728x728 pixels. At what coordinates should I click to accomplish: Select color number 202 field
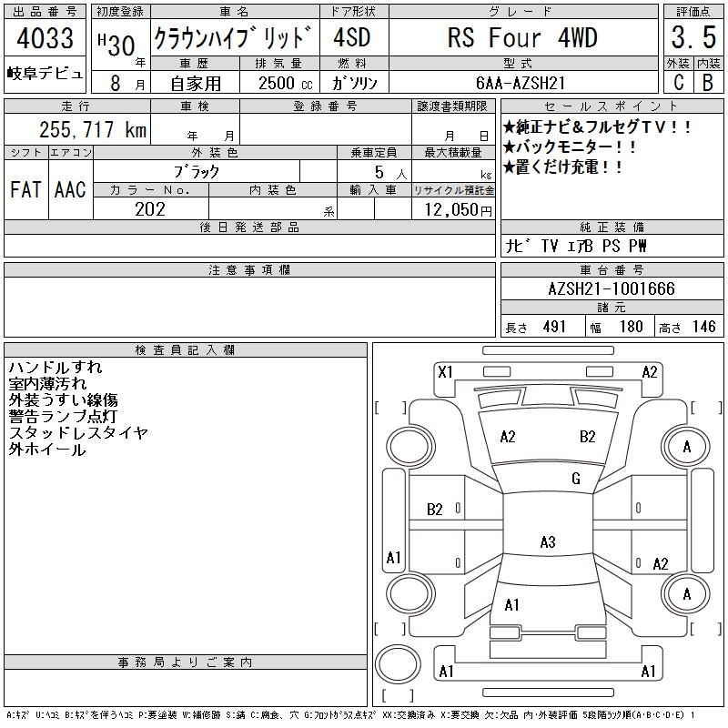click(x=150, y=209)
